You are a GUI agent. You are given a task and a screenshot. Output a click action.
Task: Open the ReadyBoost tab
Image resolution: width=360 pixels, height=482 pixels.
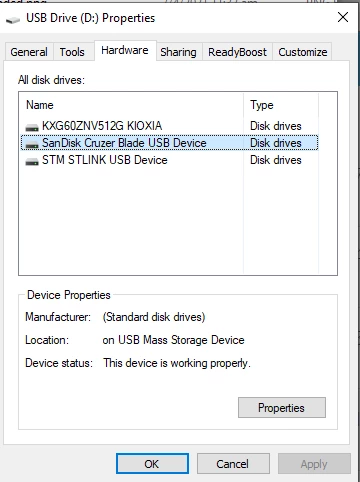coord(237,52)
